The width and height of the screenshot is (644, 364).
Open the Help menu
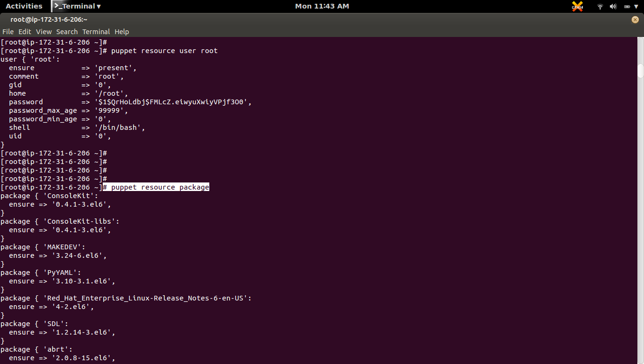tap(122, 32)
